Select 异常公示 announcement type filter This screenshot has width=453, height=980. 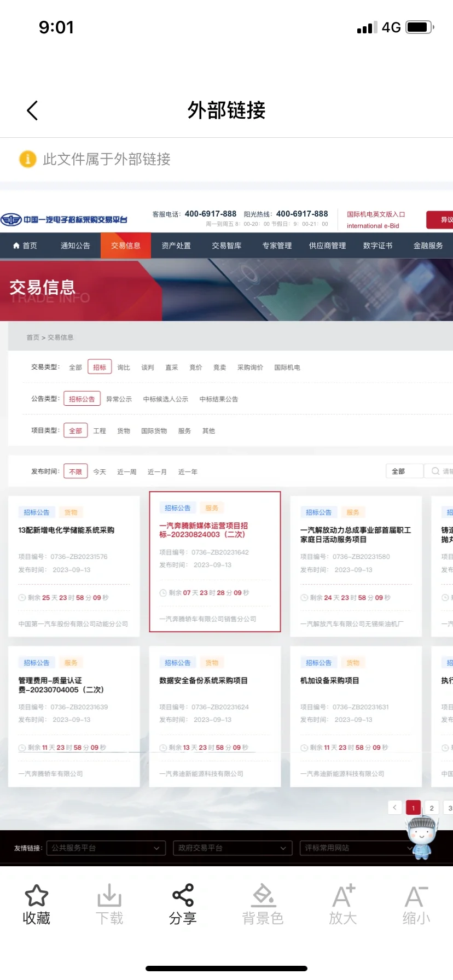tap(119, 399)
